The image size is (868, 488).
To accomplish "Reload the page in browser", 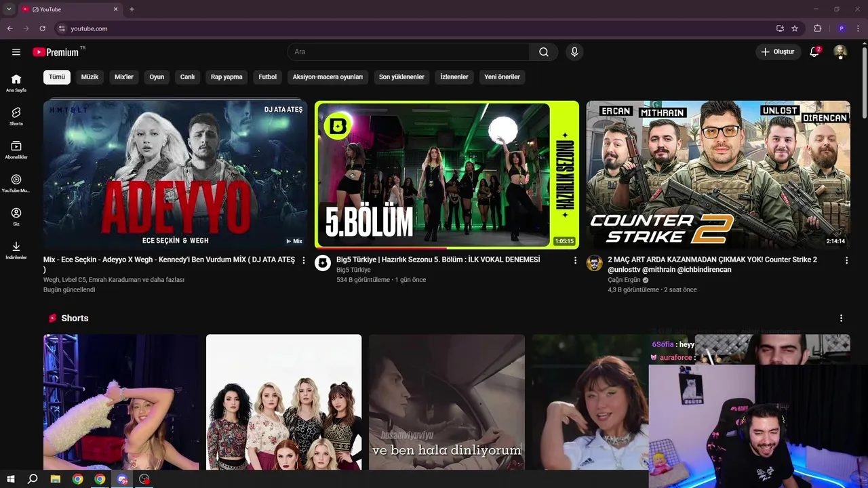I will click(42, 28).
